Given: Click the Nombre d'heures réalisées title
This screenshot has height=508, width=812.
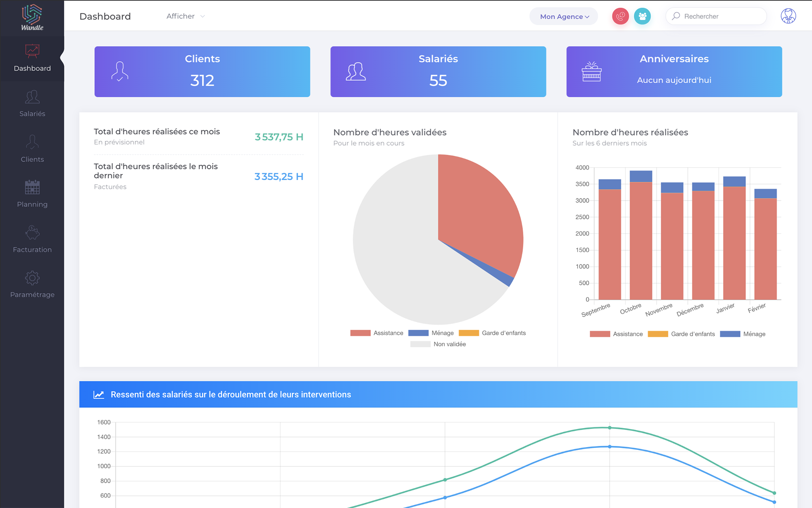Looking at the screenshot, I should pos(630,132).
